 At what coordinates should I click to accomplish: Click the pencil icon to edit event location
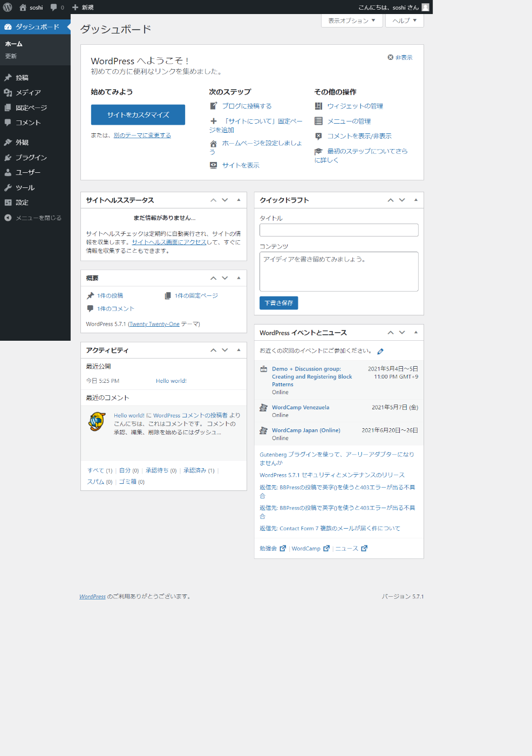pyautogui.click(x=380, y=351)
